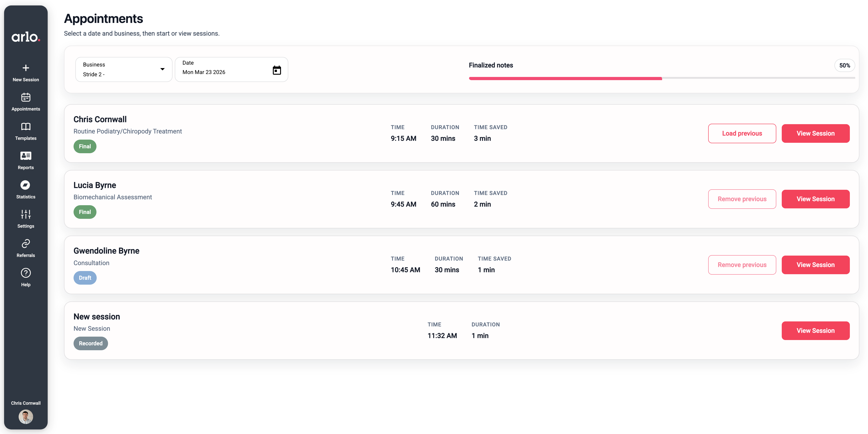Click the New Session plus icon
Image resolution: width=868 pixels, height=434 pixels.
click(26, 68)
